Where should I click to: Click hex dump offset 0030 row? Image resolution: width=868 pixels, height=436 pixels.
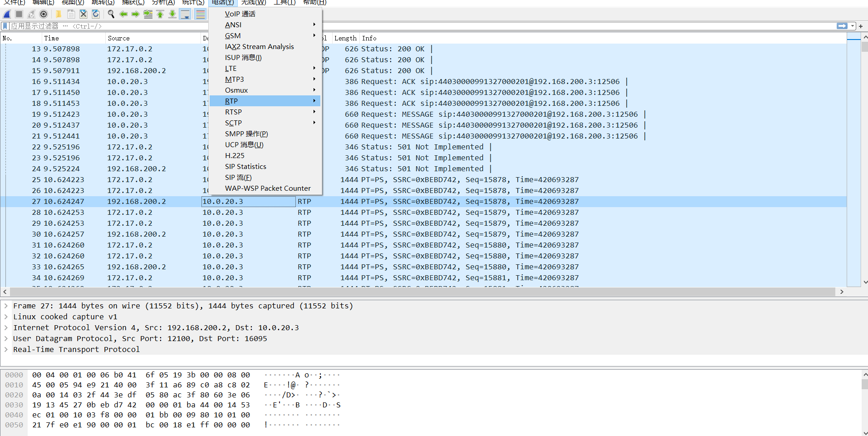pyautogui.click(x=172, y=405)
